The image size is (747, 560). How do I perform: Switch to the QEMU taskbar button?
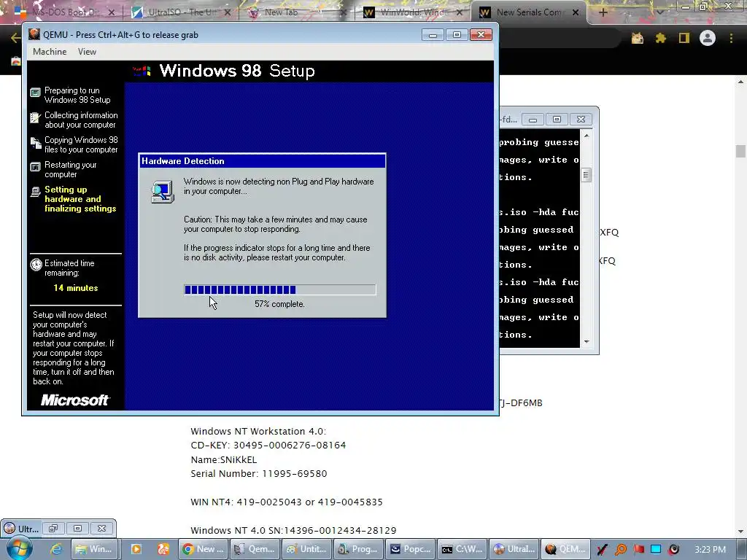(566, 549)
